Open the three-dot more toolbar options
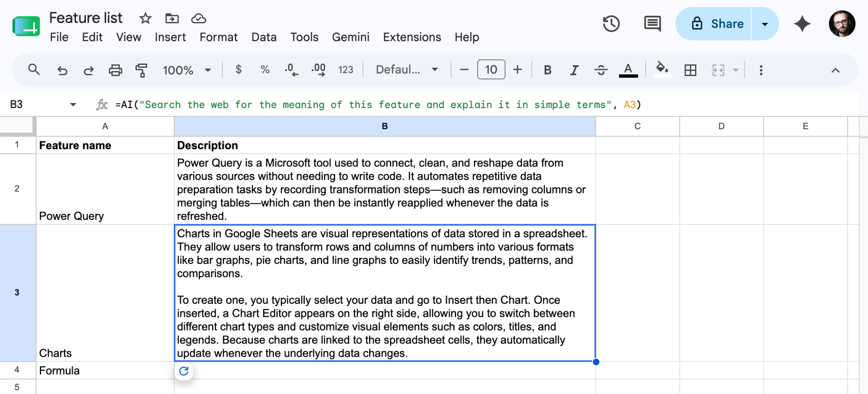 761,70
